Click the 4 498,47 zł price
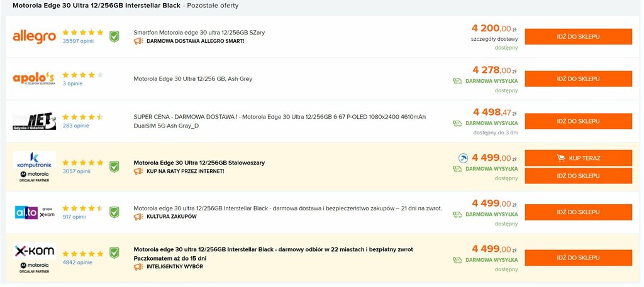644x287 pixels. (x=495, y=112)
